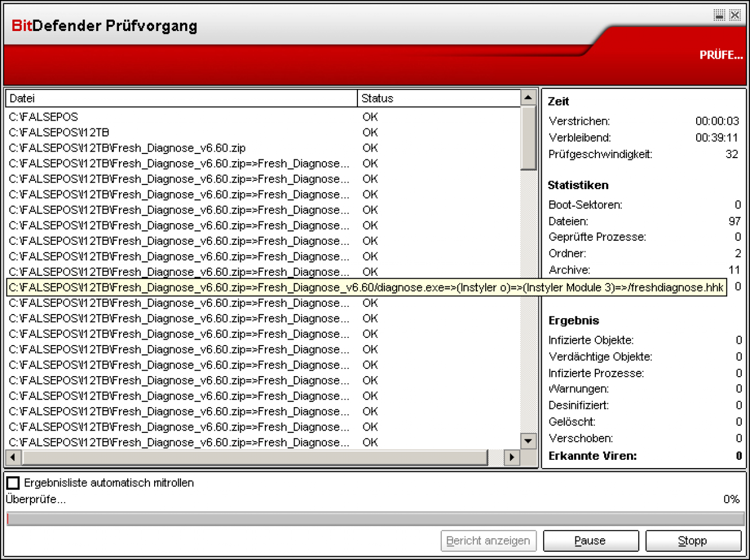Click the horizontal scrollbar thumb
The width and height of the screenshot is (750, 560).
tap(255, 457)
